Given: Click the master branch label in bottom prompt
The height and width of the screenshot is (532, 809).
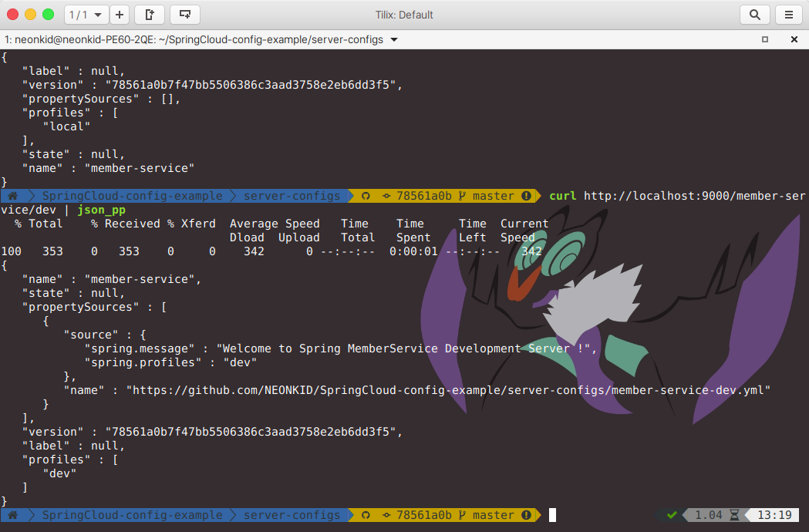Looking at the screenshot, I should tap(494, 515).
